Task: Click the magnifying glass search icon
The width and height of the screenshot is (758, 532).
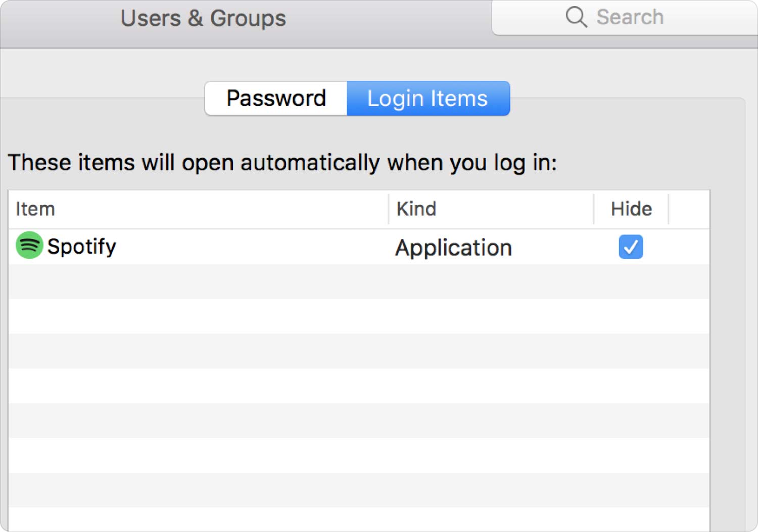Action: 576,17
